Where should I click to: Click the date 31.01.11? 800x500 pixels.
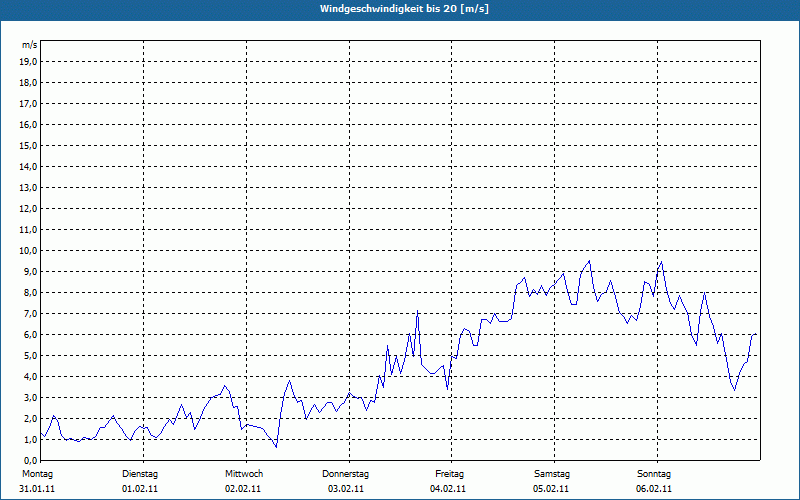click(x=37, y=489)
